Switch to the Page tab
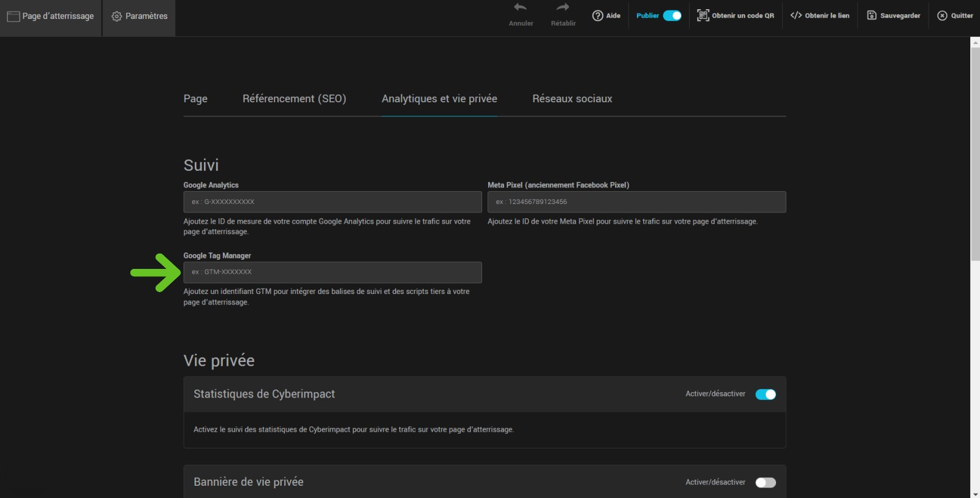Viewport: 980px width, 498px height. click(x=195, y=99)
